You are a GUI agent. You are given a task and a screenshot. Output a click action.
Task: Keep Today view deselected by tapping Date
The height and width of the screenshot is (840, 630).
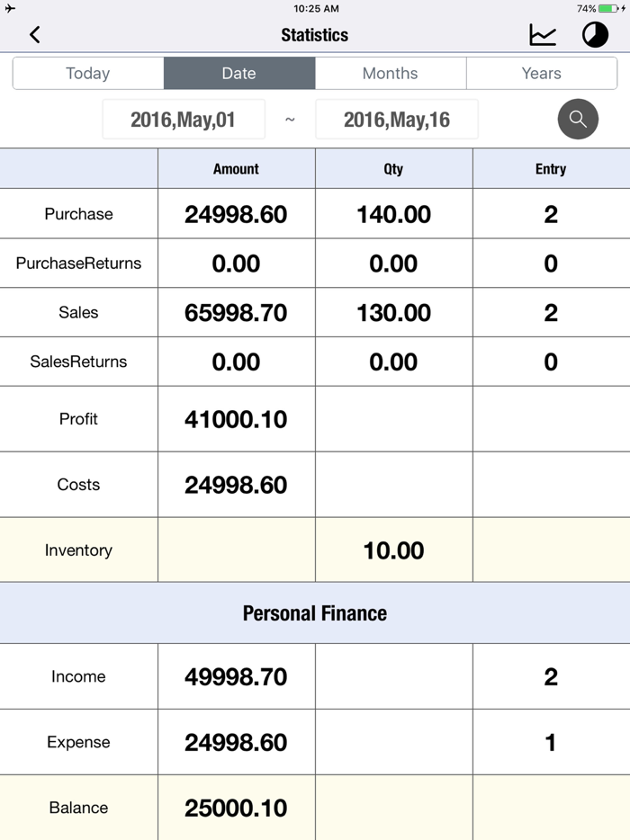[x=238, y=73]
